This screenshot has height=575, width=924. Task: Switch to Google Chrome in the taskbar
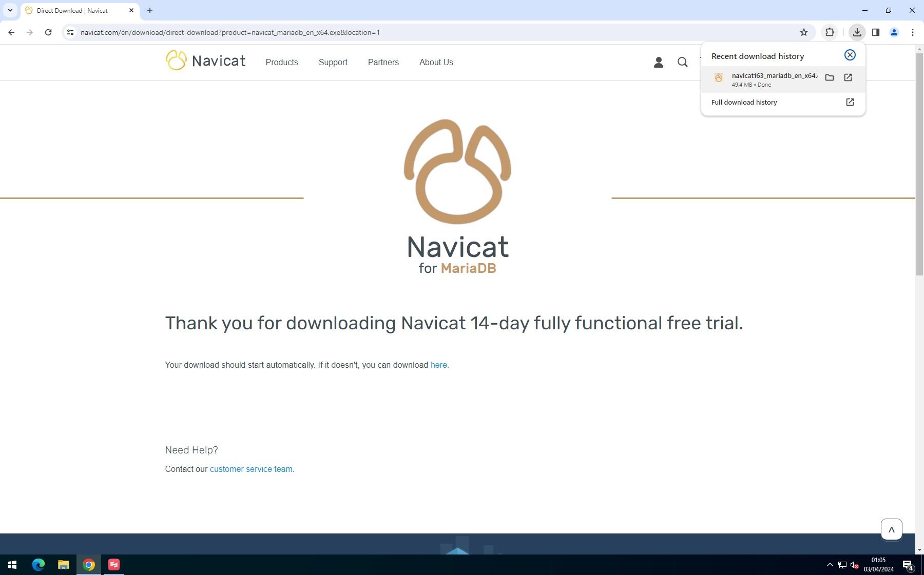(89, 565)
